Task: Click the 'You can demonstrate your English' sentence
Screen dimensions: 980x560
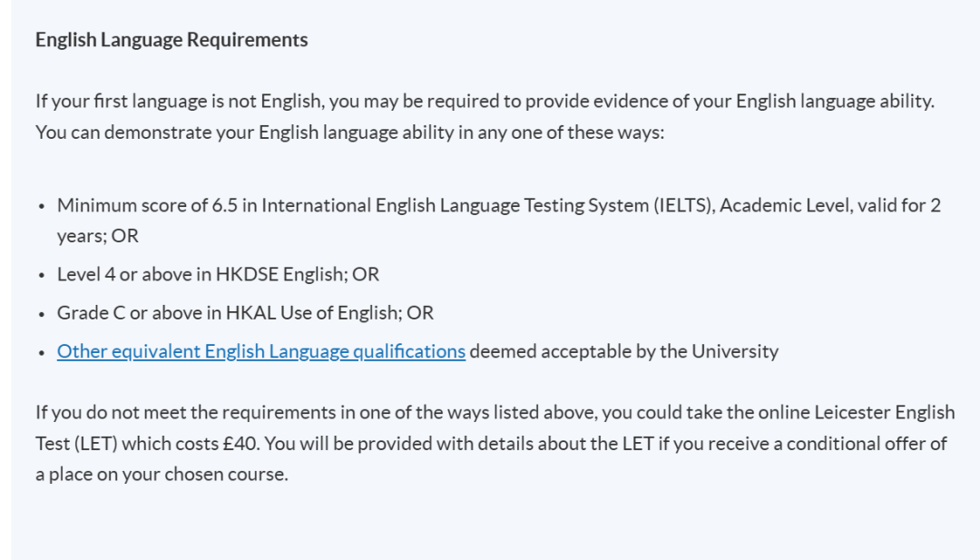Action: [x=349, y=133]
